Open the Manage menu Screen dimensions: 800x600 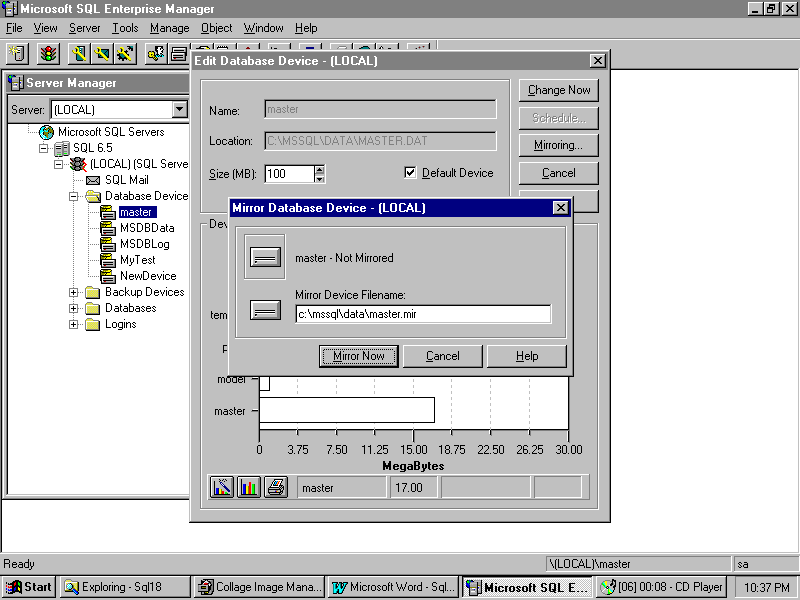tap(169, 28)
